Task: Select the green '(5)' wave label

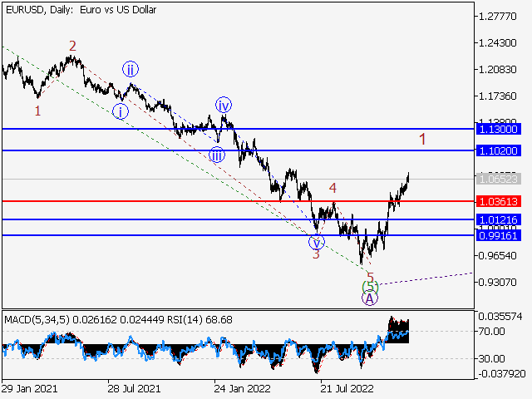Action: 370,287
